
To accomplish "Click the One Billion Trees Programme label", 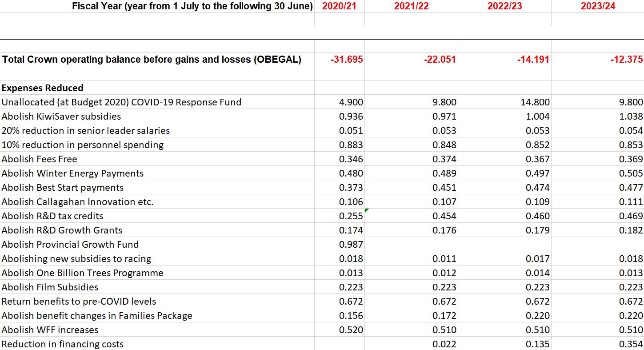I will [x=83, y=273].
